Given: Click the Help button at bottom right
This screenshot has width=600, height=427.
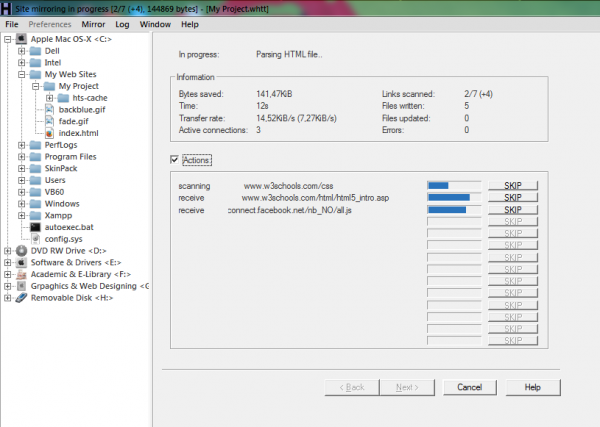Looking at the screenshot, I should tap(533, 387).
